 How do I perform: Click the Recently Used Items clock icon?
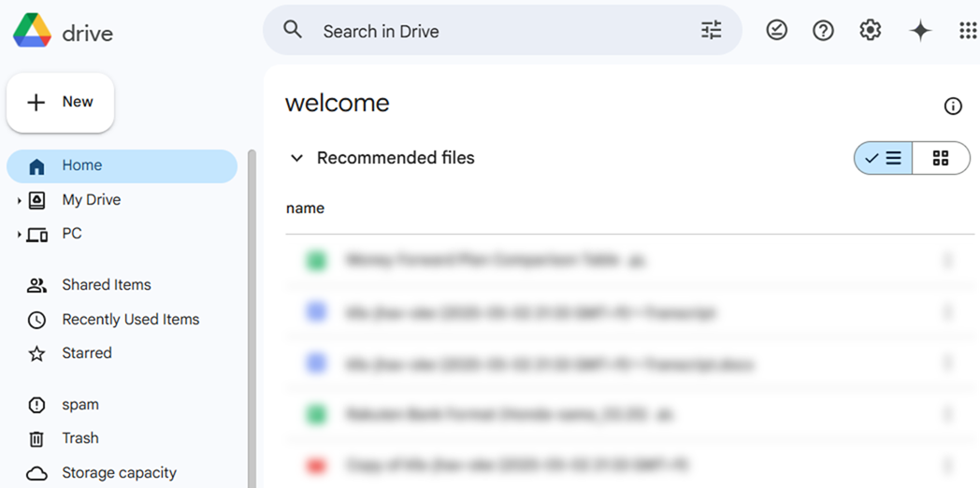pyautogui.click(x=36, y=320)
